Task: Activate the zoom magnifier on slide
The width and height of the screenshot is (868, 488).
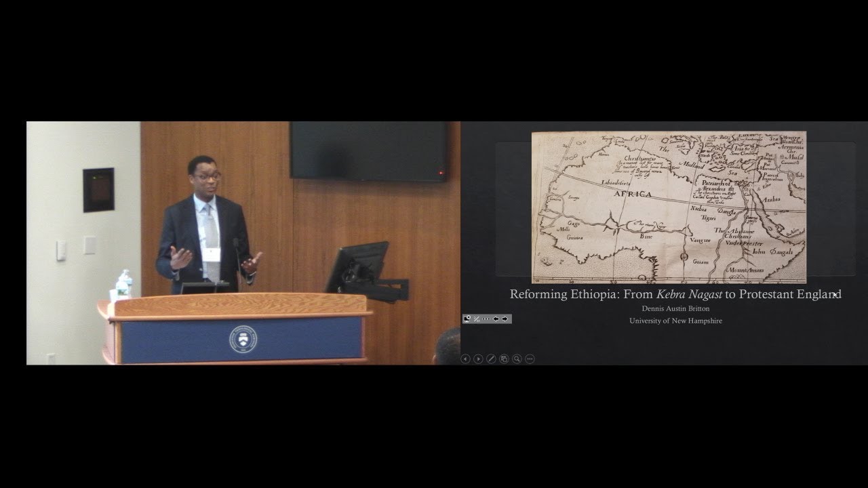Action: pos(517,359)
